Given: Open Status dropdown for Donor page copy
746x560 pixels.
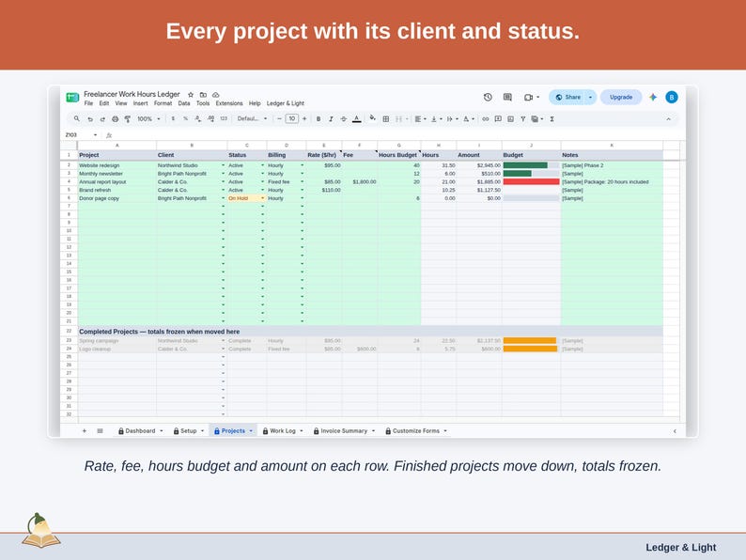Looking at the screenshot, I should (x=263, y=198).
